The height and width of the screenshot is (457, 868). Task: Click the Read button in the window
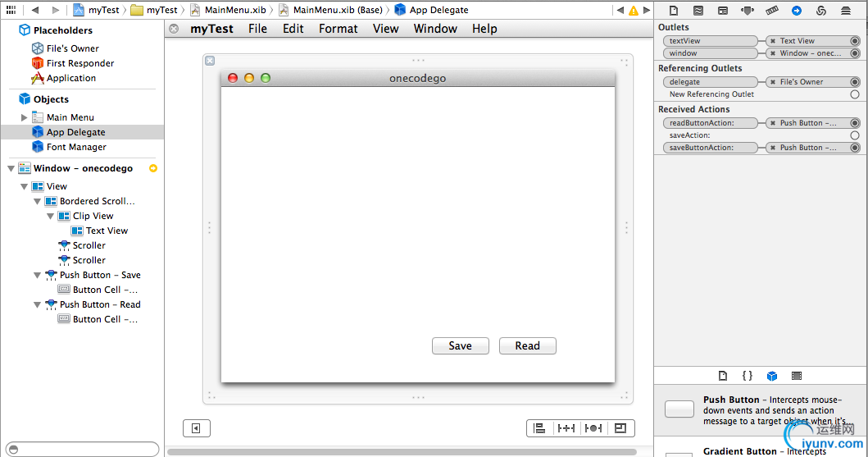pyautogui.click(x=528, y=345)
